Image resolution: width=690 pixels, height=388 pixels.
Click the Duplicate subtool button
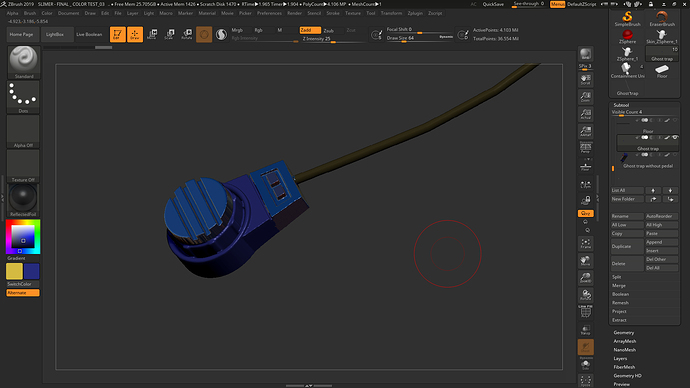627,246
